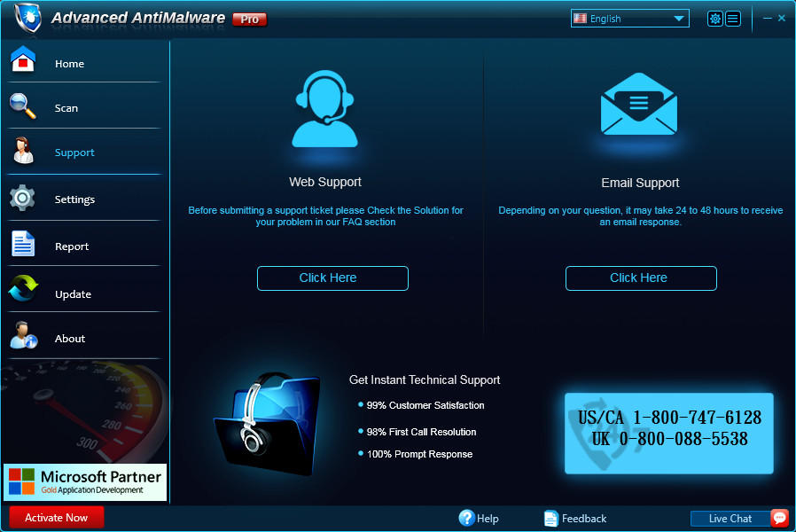
Task: Minimize the AntiMalware window
Action: click(x=768, y=18)
